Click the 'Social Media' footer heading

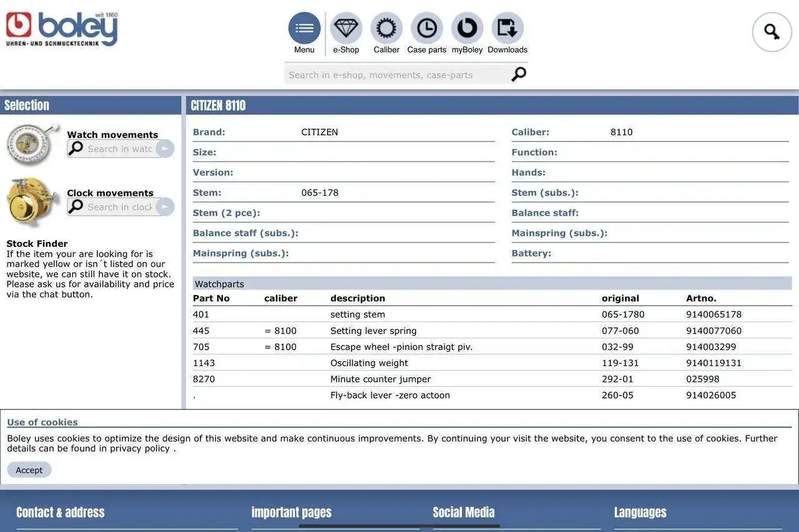coord(464,513)
